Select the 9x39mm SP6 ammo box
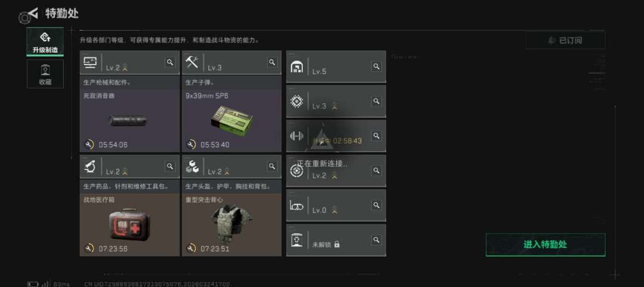 [x=231, y=121]
